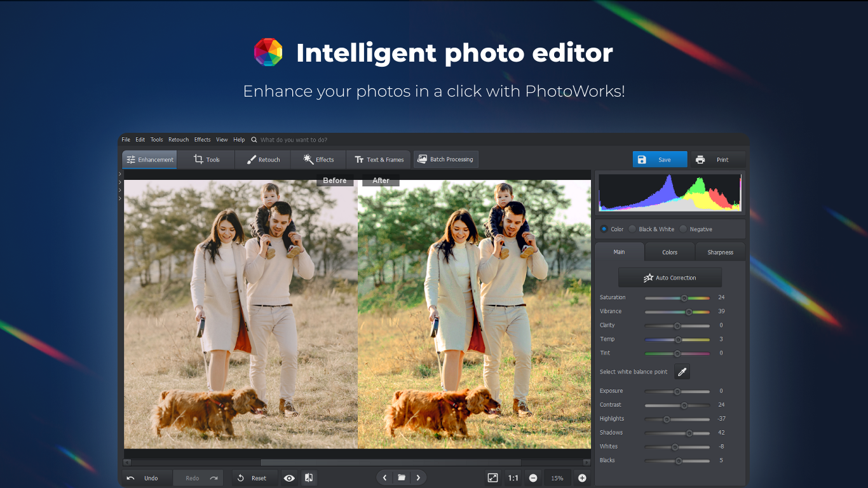Click the white balance eyedropper icon
Image resolution: width=868 pixels, height=488 pixels.
coord(682,372)
